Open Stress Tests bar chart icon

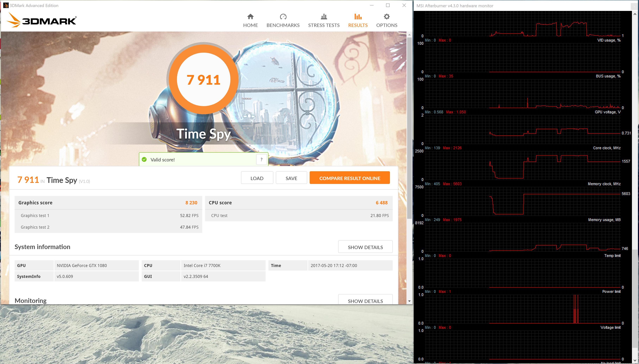(x=324, y=17)
